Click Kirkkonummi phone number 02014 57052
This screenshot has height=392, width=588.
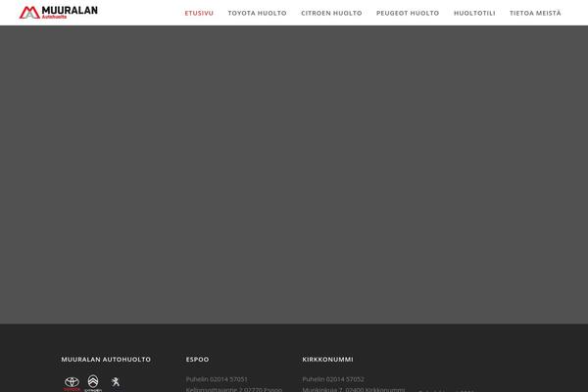(345, 379)
